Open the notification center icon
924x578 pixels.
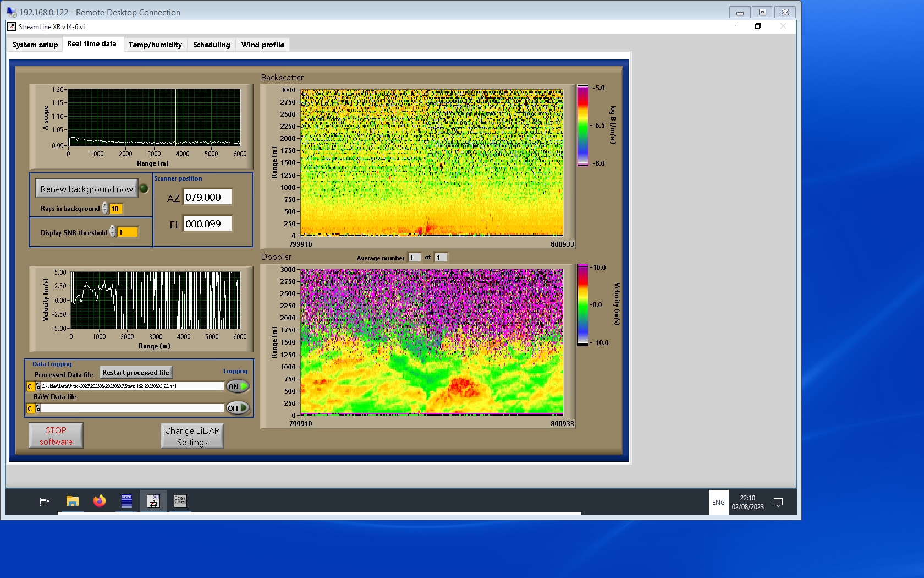point(778,502)
